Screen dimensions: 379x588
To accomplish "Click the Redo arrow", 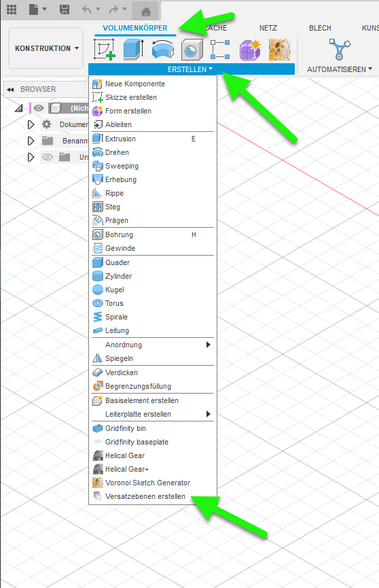I will click(113, 10).
